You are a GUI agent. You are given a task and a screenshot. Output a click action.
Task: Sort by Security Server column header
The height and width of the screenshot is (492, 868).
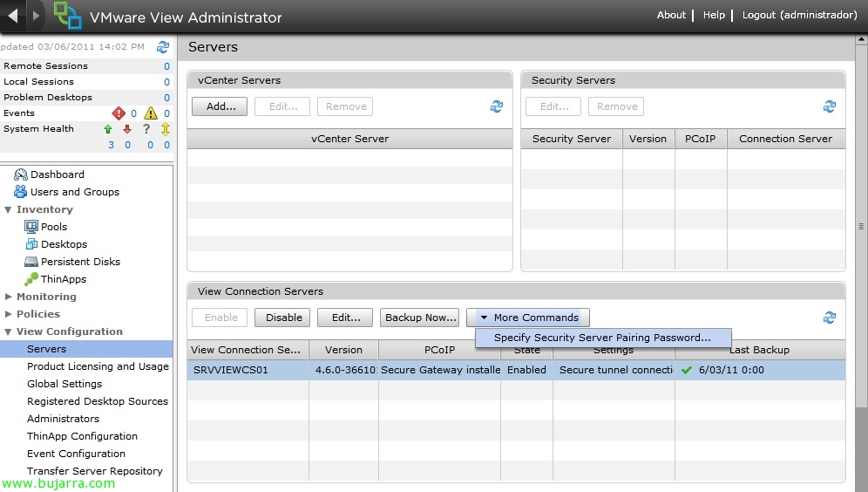(572, 139)
